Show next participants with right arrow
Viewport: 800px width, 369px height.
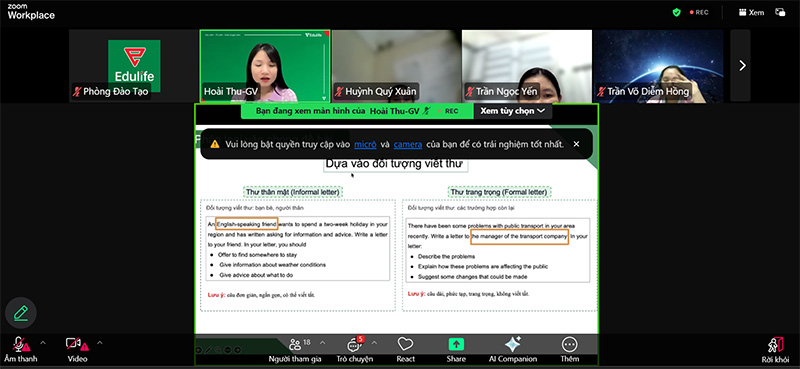pos(742,65)
